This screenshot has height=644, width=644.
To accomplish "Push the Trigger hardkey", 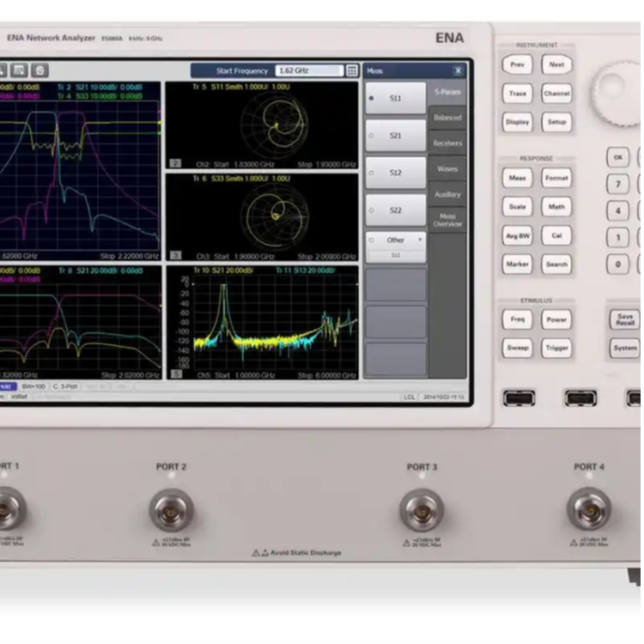I will click(556, 348).
